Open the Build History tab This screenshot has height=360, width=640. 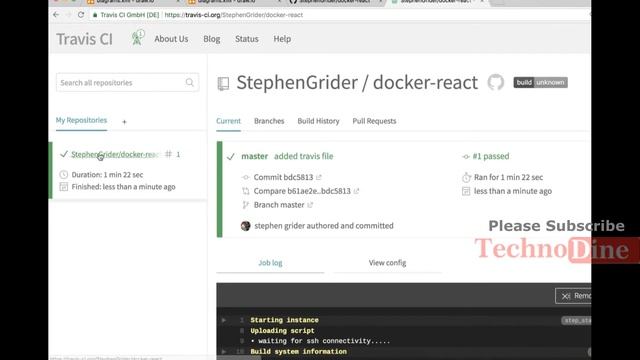(318, 121)
